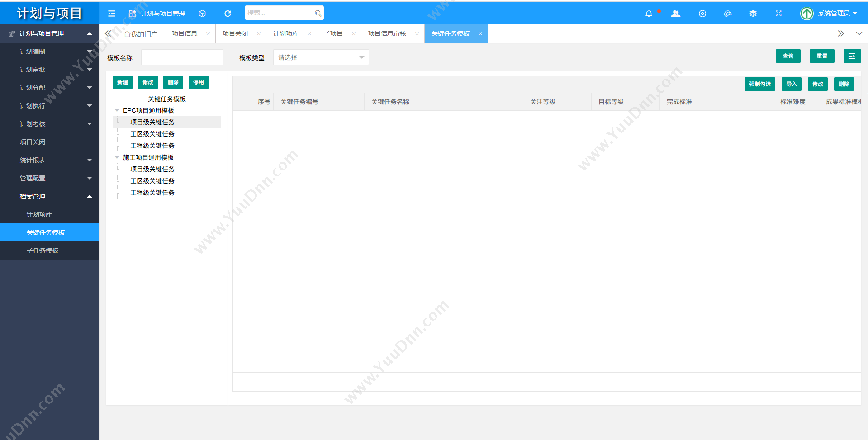This screenshot has height=440, width=868.
Task: Click 新建 to create a template
Action: pyautogui.click(x=123, y=82)
